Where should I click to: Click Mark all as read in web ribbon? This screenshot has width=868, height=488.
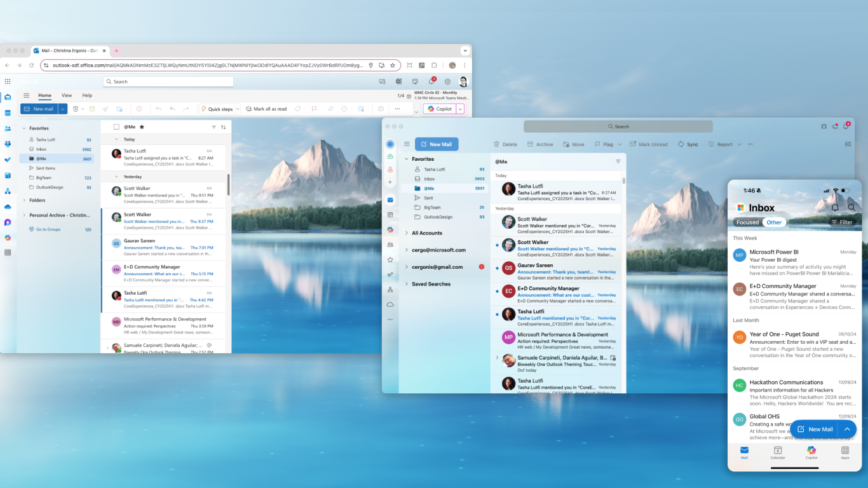[266, 109]
